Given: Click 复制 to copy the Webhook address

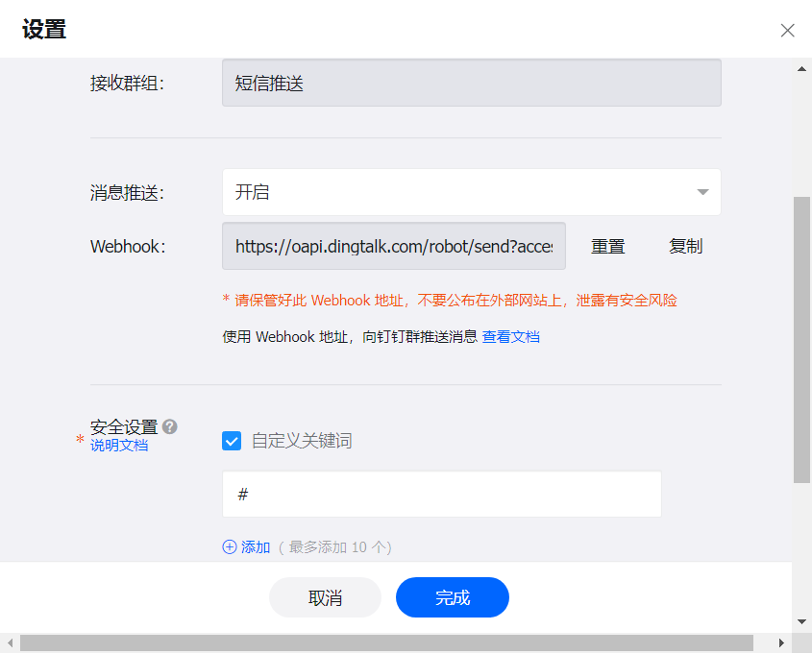Looking at the screenshot, I should click(684, 246).
